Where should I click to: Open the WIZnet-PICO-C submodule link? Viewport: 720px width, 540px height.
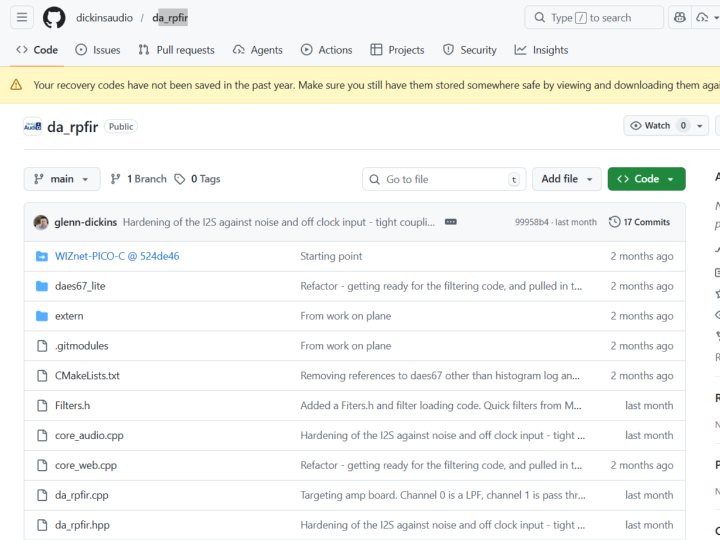(117, 256)
